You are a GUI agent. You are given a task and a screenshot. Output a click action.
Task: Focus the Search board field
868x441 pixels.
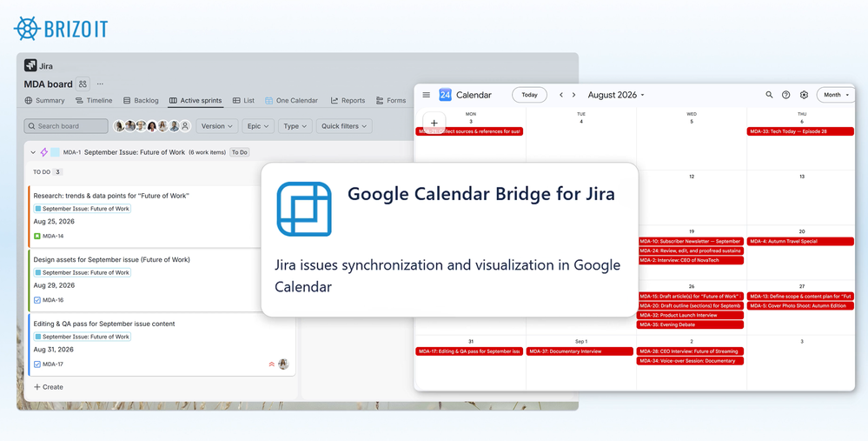tap(66, 126)
